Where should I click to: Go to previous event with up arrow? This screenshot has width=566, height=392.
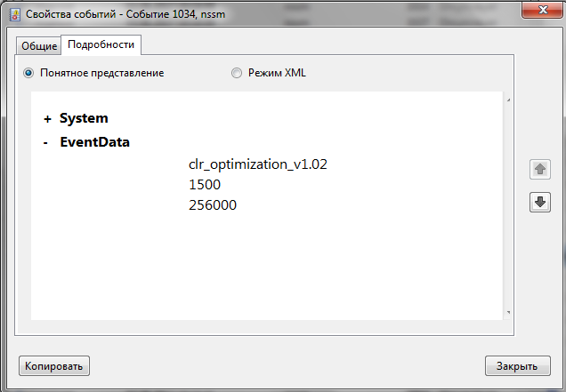coord(539,169)
